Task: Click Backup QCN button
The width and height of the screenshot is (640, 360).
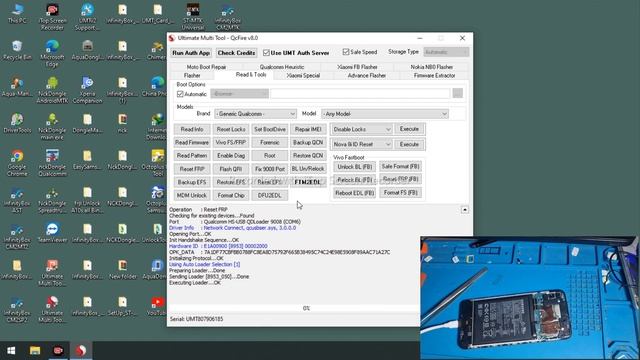Action: [308, 142]
